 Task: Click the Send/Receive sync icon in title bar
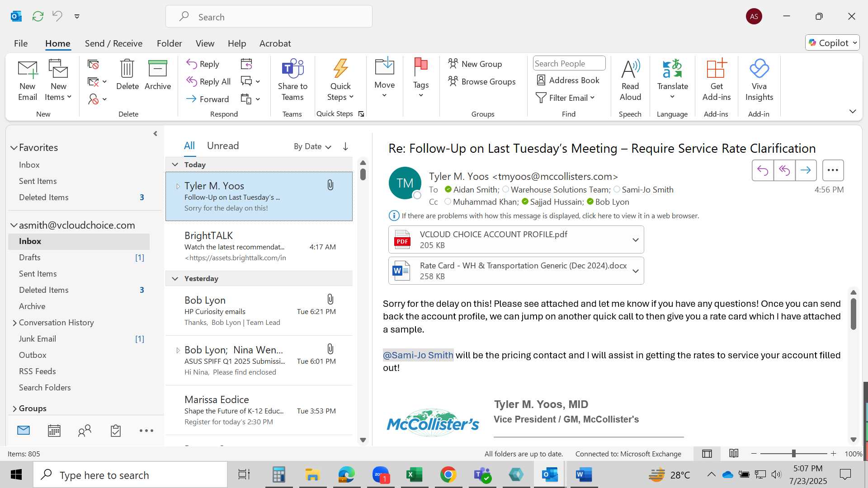38,16
